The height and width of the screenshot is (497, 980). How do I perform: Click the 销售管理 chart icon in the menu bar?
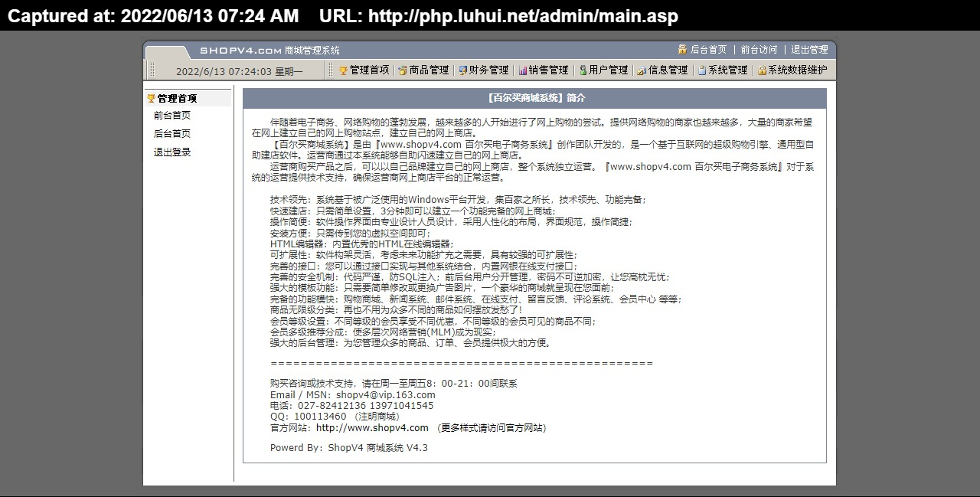(523, 70)
